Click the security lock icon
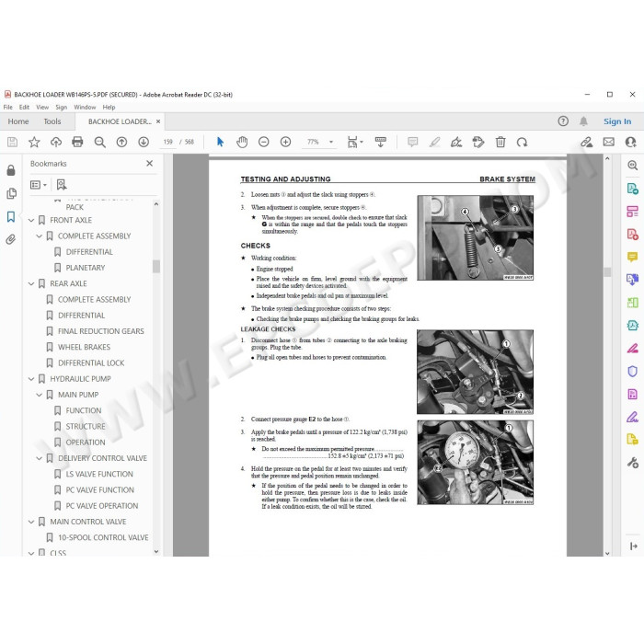The width and height of the screenshot is (644, 644). coord(11,170)
